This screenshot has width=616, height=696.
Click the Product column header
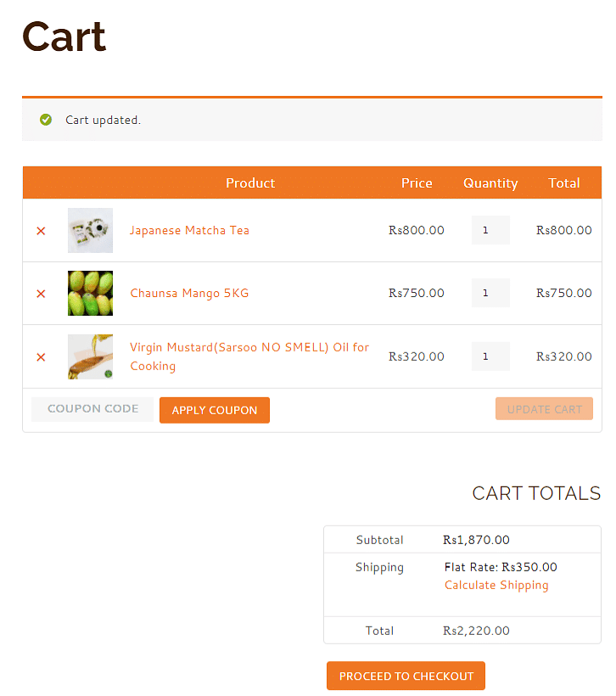point(250,182)
